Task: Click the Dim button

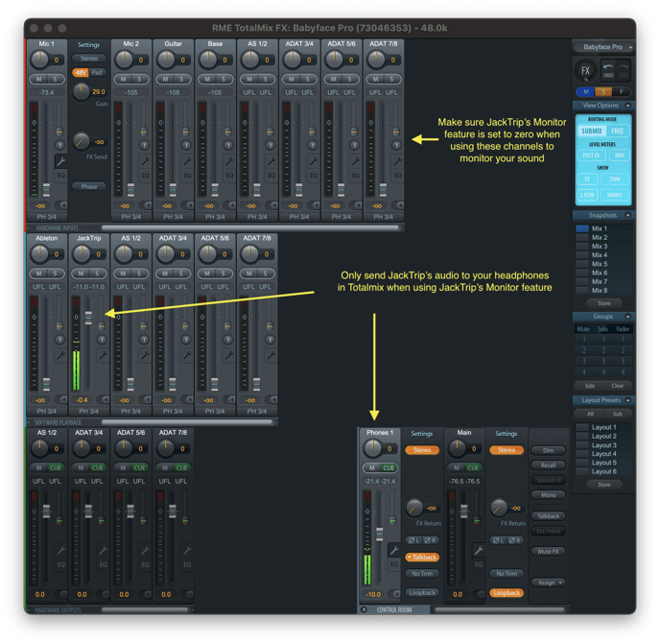Action: tap(549, 450)
